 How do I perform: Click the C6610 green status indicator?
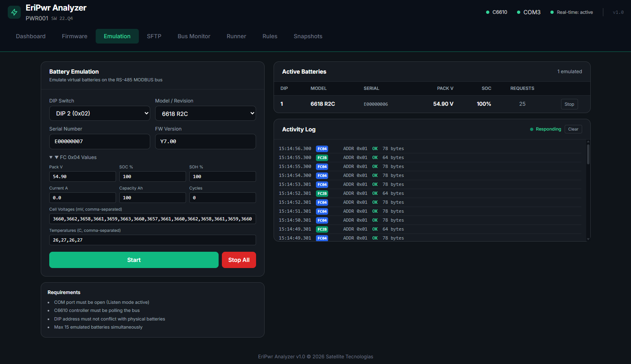pyautogui.click(x=496, y=12)
